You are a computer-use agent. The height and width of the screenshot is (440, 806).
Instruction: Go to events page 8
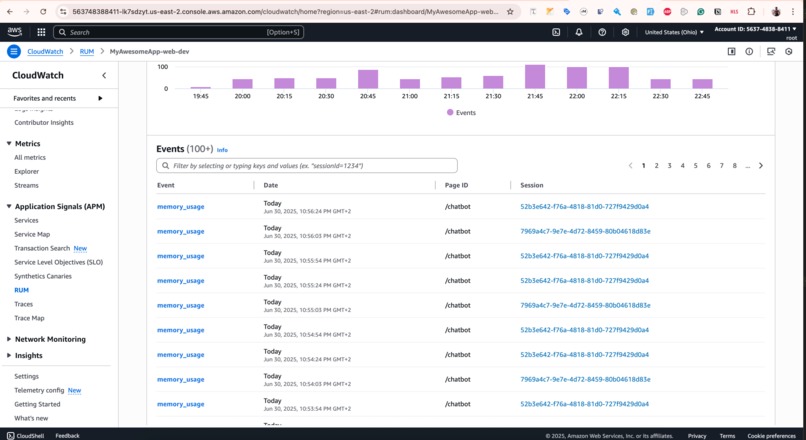tap(735, 166)
